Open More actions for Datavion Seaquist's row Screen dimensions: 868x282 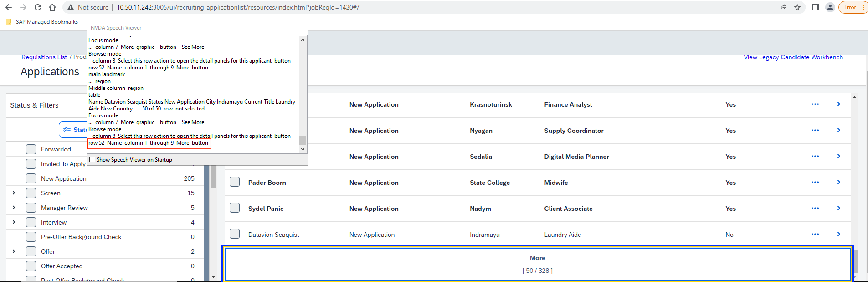click(815, 234)
